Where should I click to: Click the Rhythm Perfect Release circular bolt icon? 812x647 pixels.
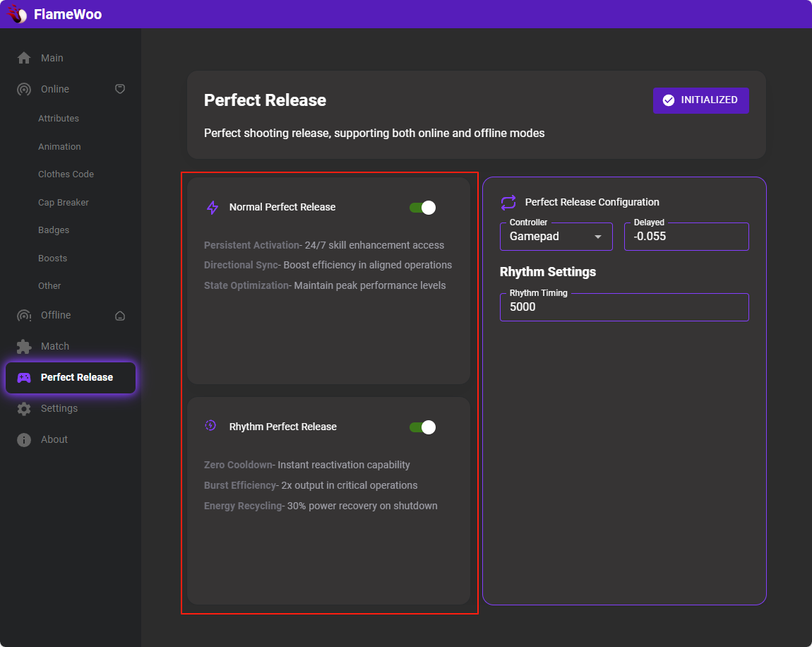click(210, 425)
